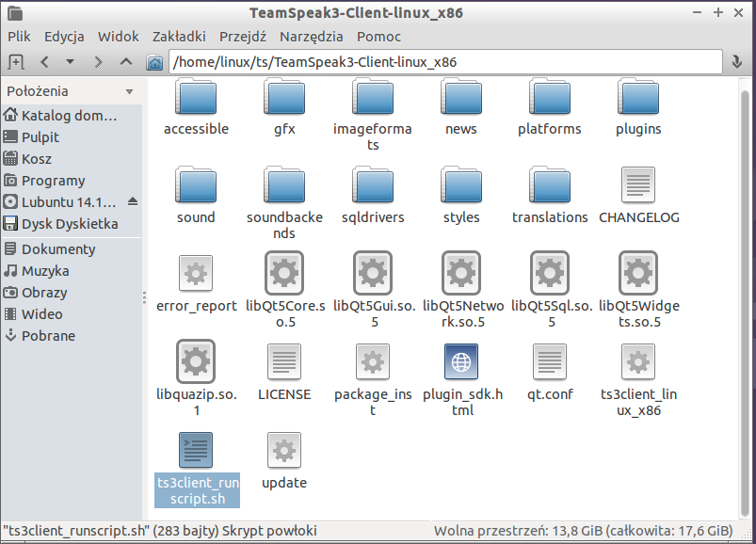This screenshot has height=544, width=756.
Task: Open the Przejdź menu
Action: coord(243,37)
